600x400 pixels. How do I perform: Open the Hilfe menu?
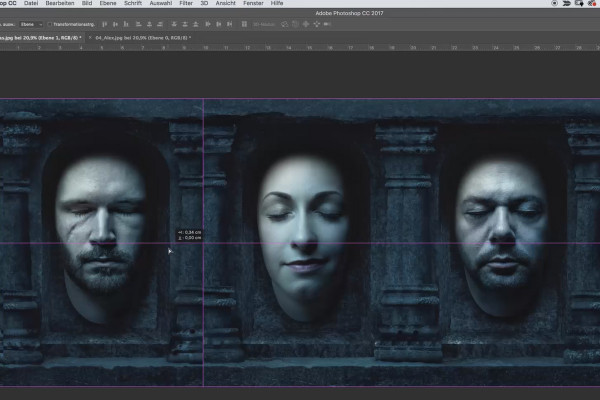[277, 3]
